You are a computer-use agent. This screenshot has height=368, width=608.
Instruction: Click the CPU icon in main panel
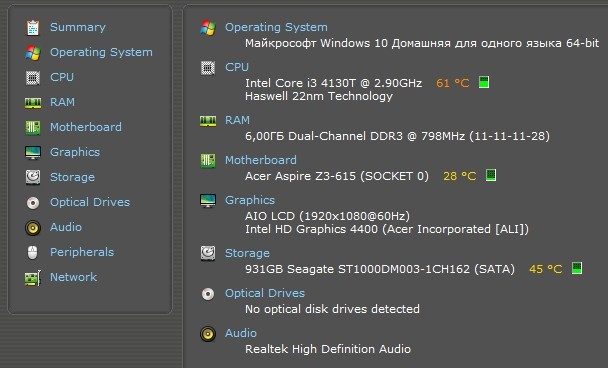click(208, 68)
